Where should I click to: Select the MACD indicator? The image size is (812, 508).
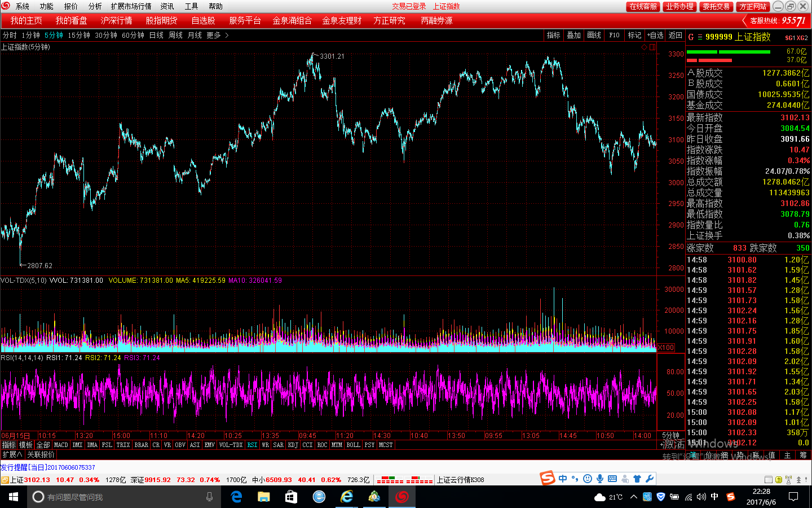61,445
